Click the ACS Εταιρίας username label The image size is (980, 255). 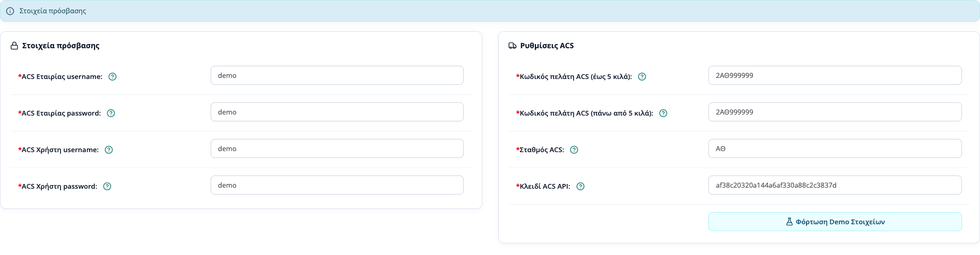[60, 77]
